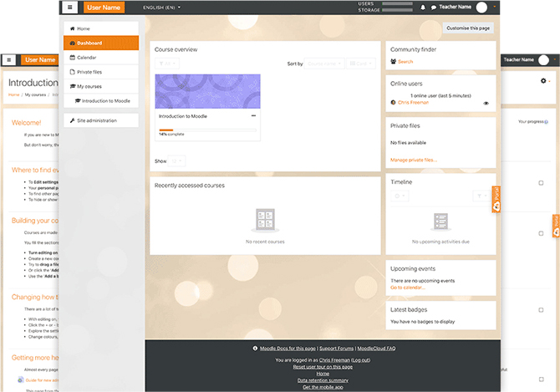This screenshot has height=392, width=560.
Task: Open the notifications bell icon
Action: coord(423,8)
